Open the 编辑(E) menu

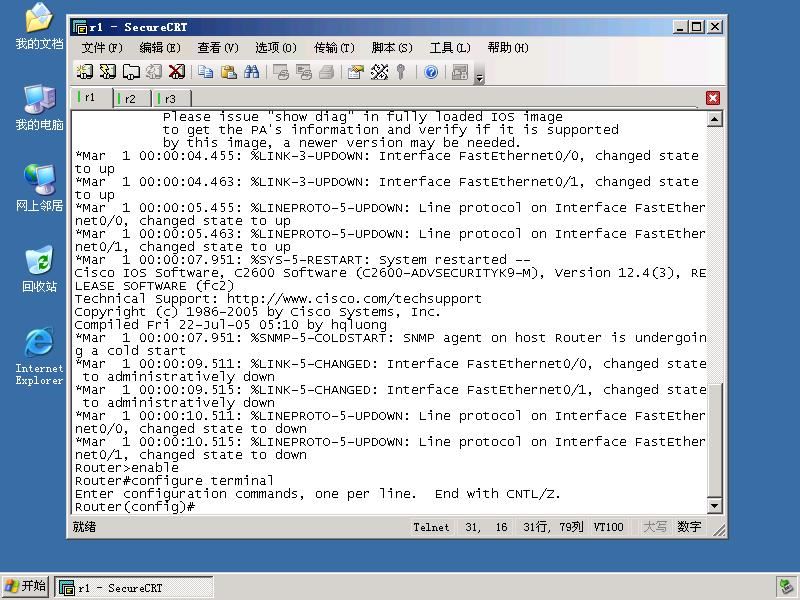[x=160, y=48]
